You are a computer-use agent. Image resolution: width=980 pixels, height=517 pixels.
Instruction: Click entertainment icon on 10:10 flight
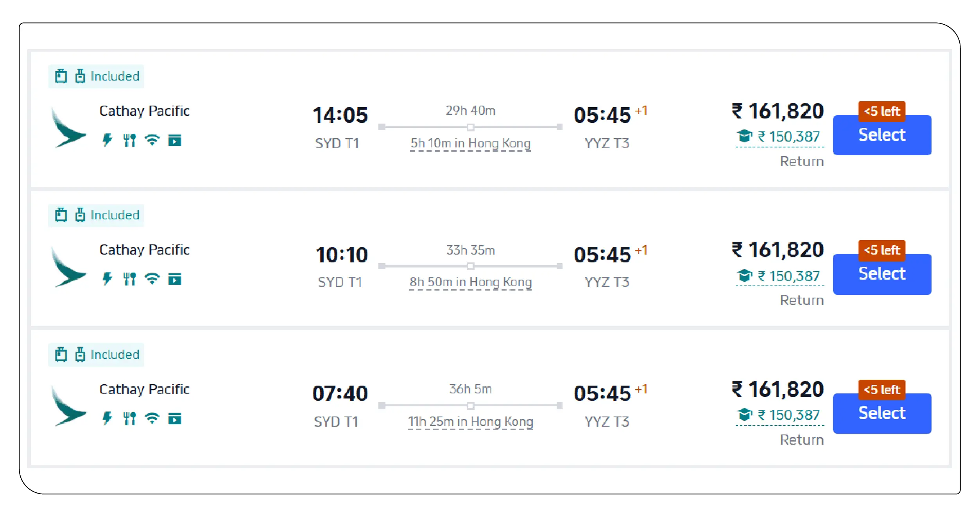coord(174,279)
